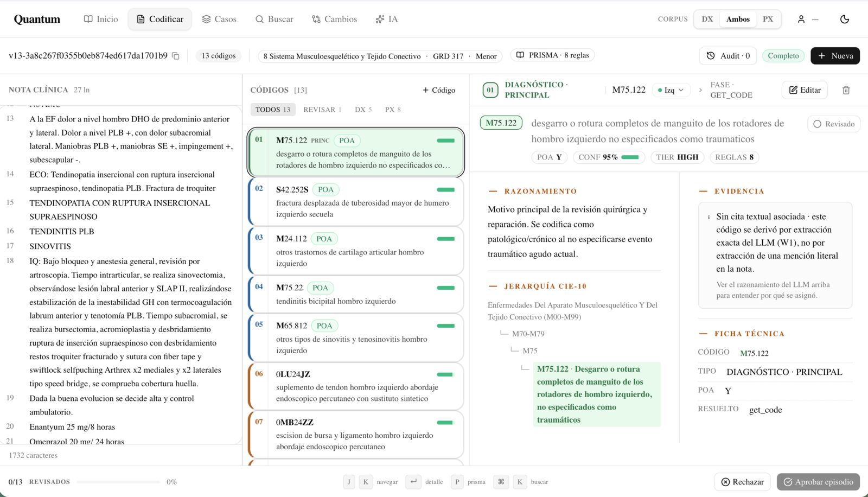Open the PRISMA 8 reglas book icon
Viewport: 868px width, 497px height.
520,55
